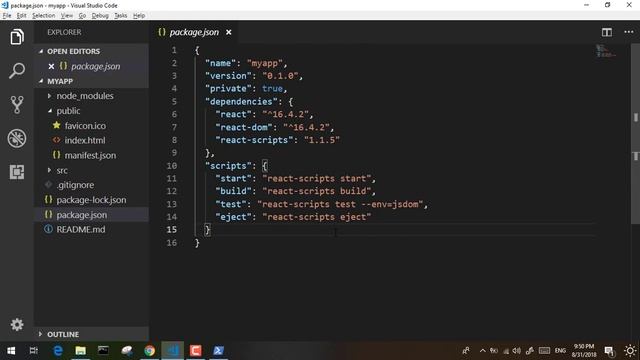Screen dimensions: 640x360
Task: Click the volume icon in system tray
Action: tap(517, 351)
